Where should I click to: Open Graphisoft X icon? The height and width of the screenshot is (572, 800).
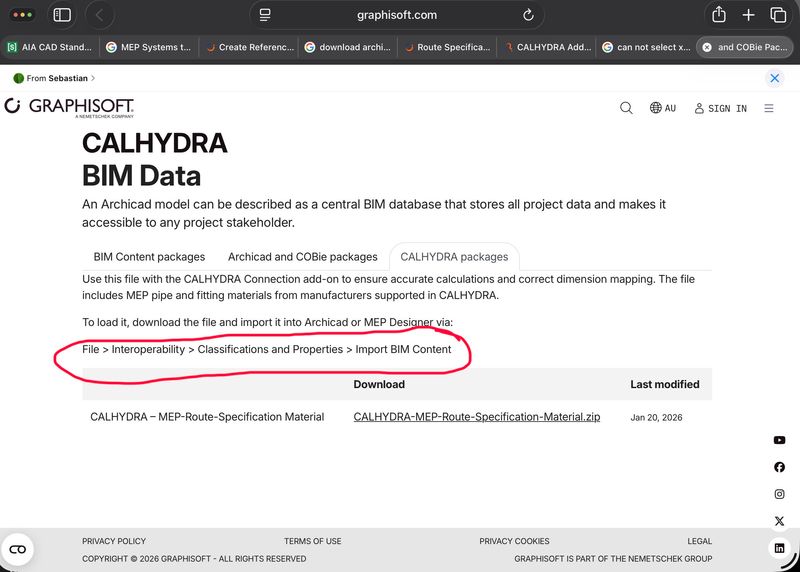pos(779,521)
